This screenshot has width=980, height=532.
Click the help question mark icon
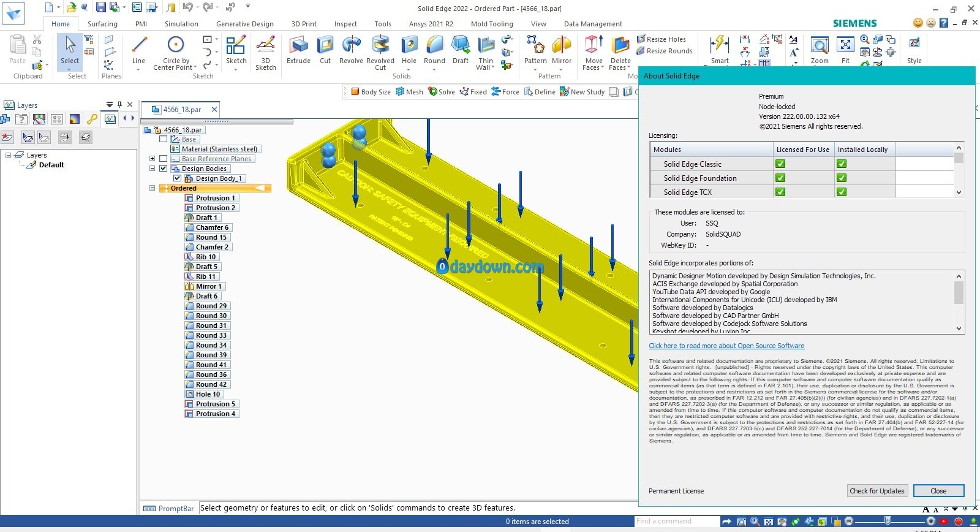(944, 23)
